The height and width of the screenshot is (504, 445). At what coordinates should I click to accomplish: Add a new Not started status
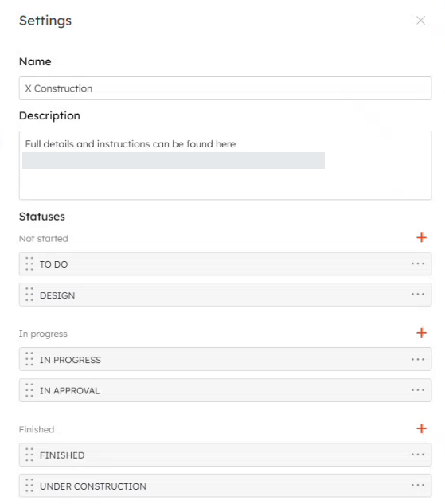(x=421, y=238)
